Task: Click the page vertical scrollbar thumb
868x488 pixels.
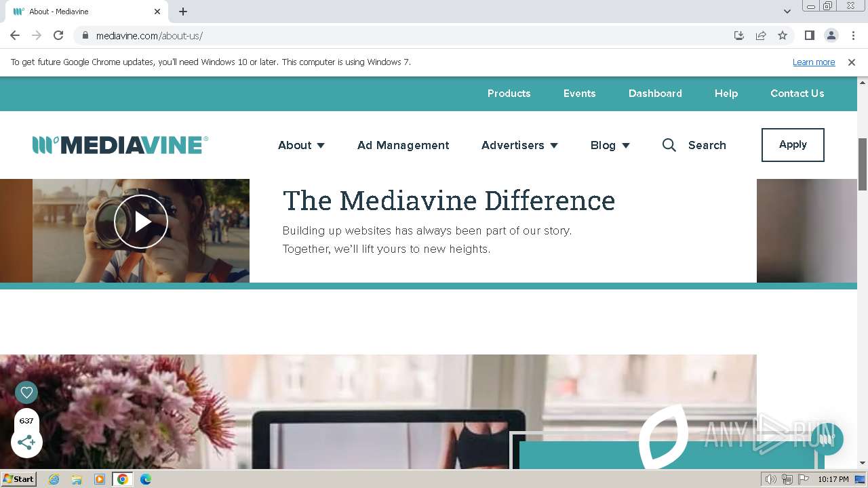Action: 863,164
